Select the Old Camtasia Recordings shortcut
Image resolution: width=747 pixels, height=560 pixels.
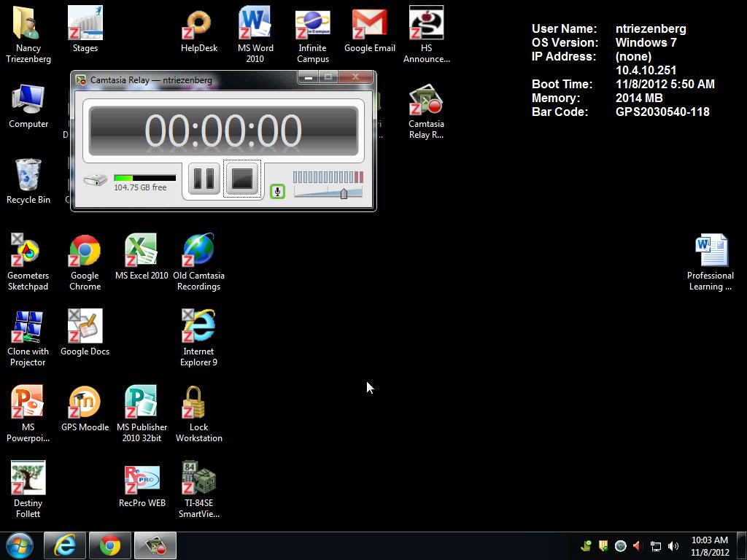point(198,262)
